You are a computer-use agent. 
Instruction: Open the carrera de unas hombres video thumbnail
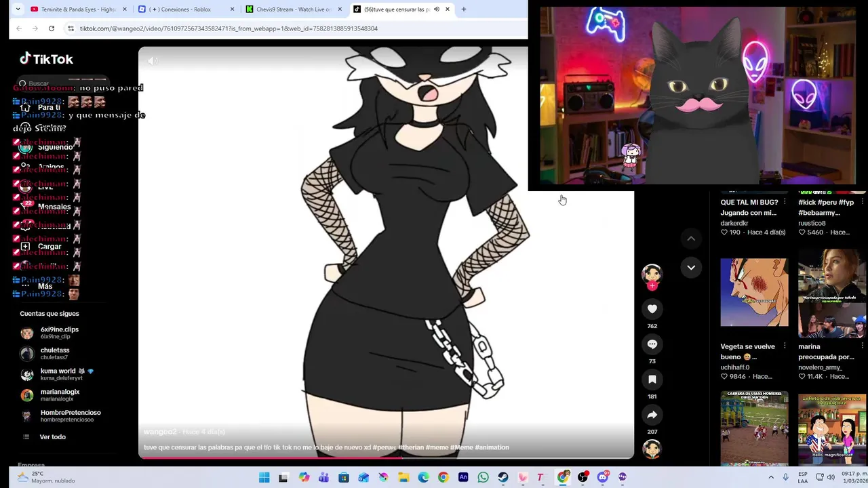[754, 428]
